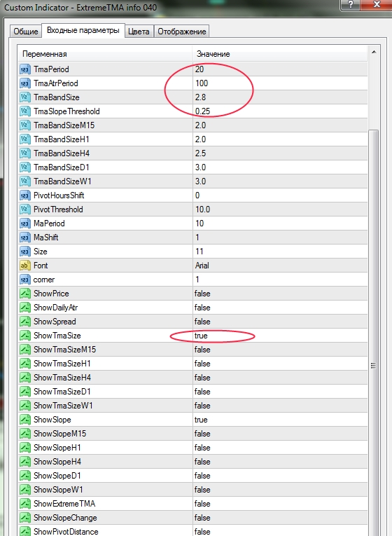
Task: Select the TmaSlopeThreshold value 0.25
Action: pyautogui.click(x=202, y=111)
